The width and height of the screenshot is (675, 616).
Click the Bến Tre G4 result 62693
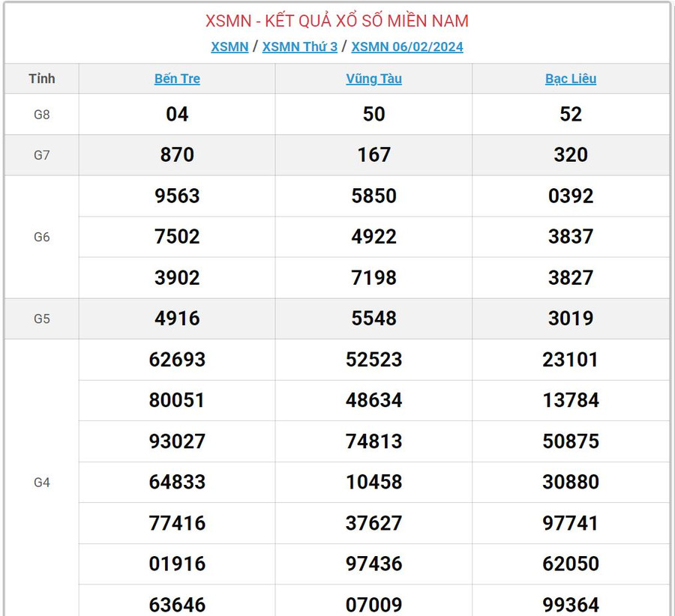coord(177,360)
